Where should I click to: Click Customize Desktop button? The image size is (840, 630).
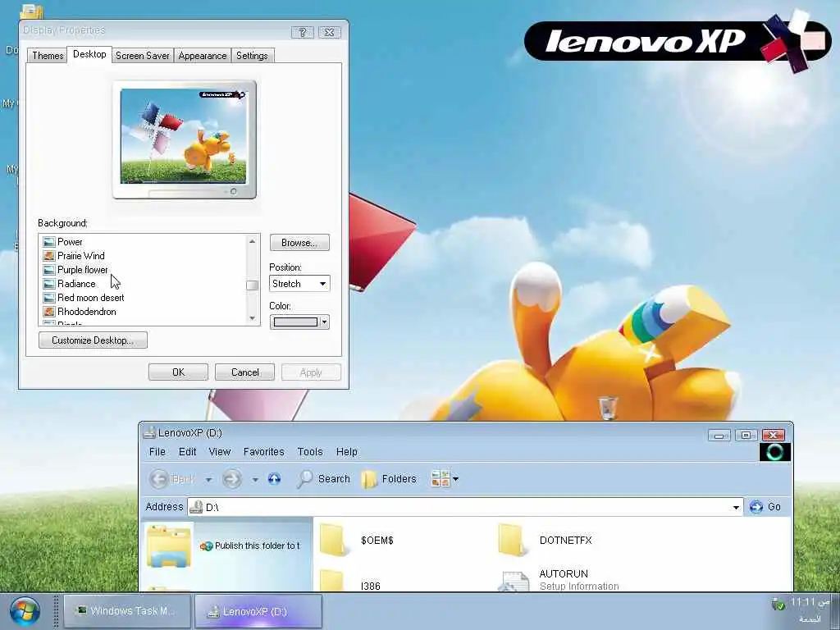[94, 340]
